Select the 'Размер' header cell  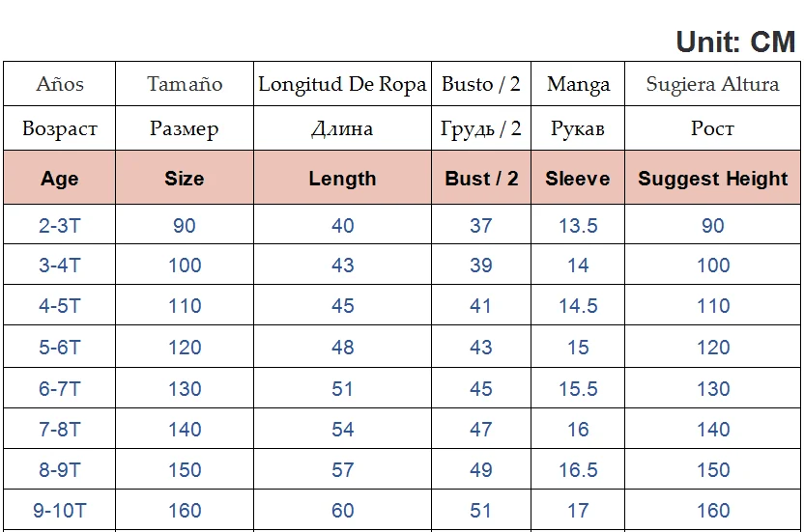coord(185,128)
